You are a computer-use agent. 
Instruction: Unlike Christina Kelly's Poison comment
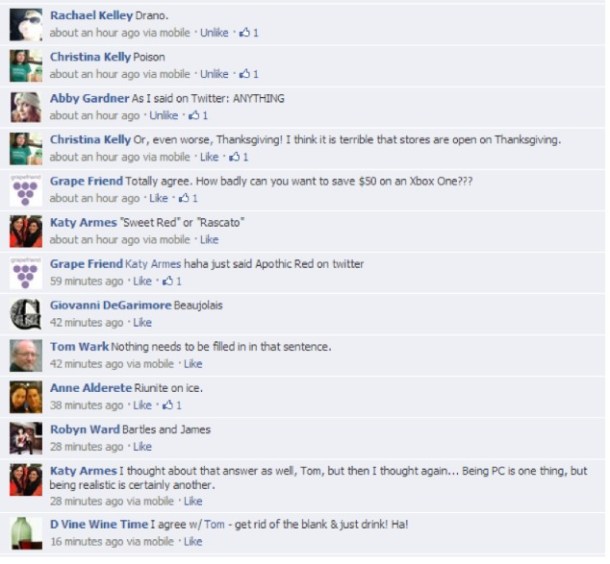(214, 74)
